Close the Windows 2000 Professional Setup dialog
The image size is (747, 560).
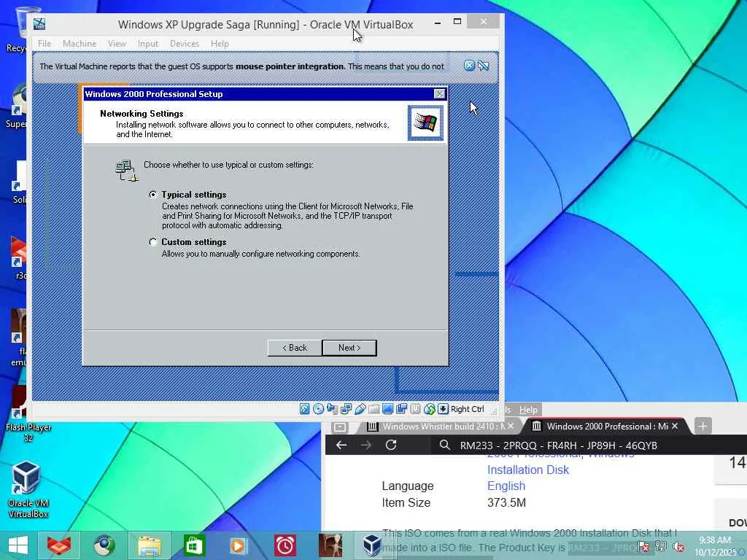click(x=440, y=94)
